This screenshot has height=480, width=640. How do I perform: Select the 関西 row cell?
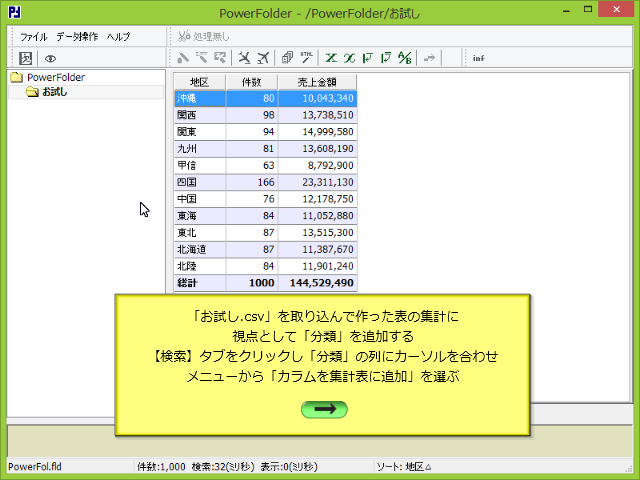click(x=200, y=115)
